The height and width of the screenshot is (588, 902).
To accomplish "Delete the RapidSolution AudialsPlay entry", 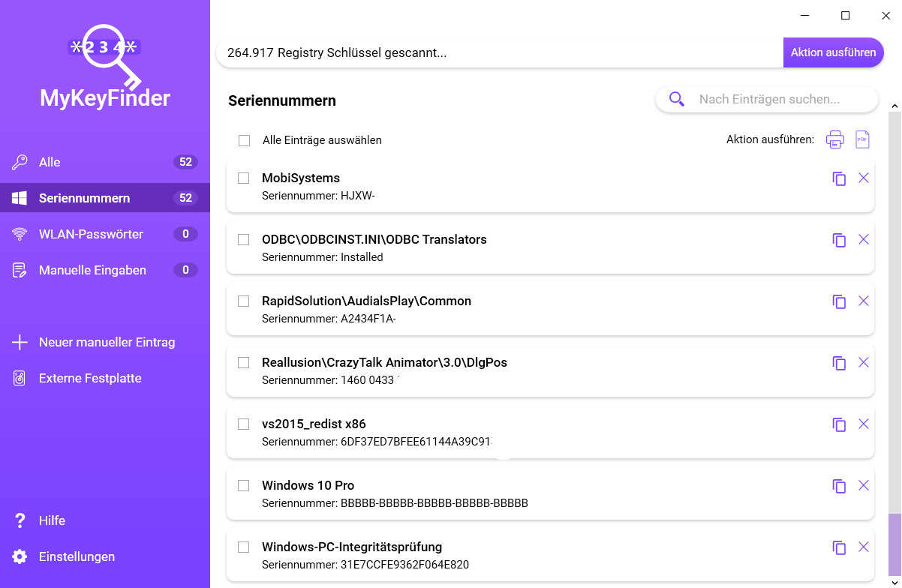I will click(864, 301).
